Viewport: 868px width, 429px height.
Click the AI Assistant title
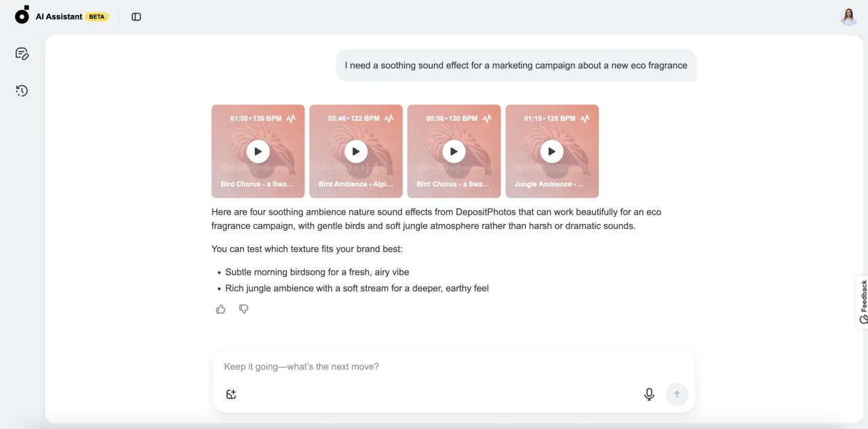point(59,16)
